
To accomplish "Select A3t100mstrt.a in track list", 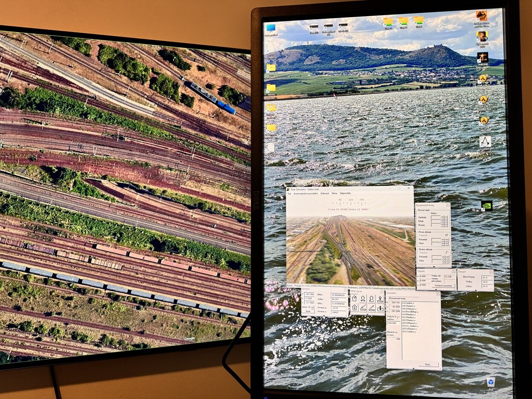I will coord(410,323).
